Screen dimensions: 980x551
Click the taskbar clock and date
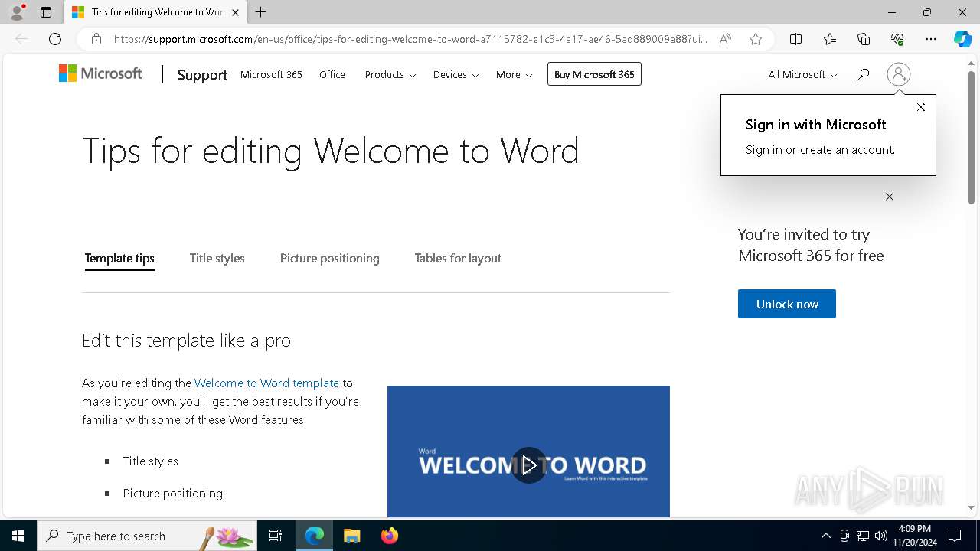(x=914, y=536)
